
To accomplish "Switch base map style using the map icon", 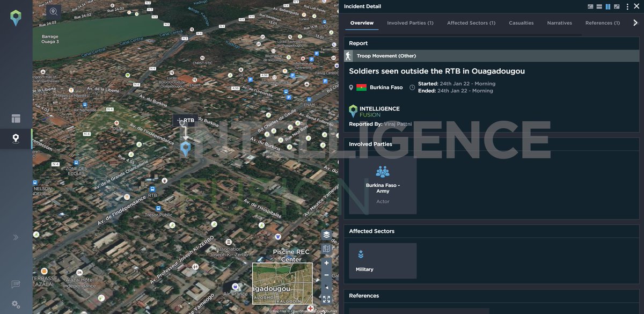I will pos(326,248).
